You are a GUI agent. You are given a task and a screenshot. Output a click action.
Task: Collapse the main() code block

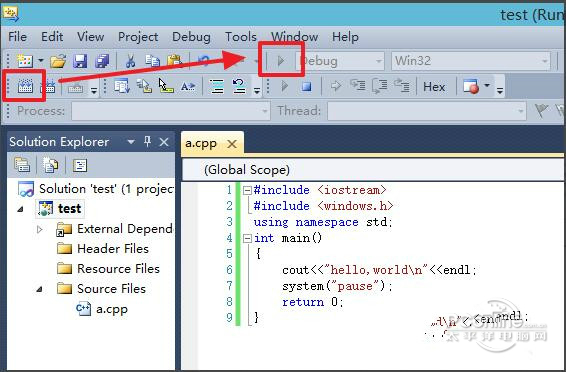pyautogui.click(x=247, y=238)
